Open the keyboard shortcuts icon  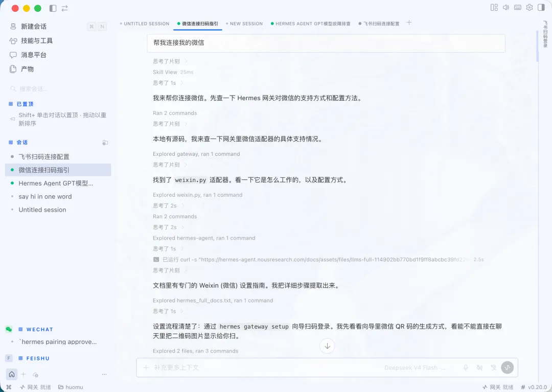tap(517, 7)
